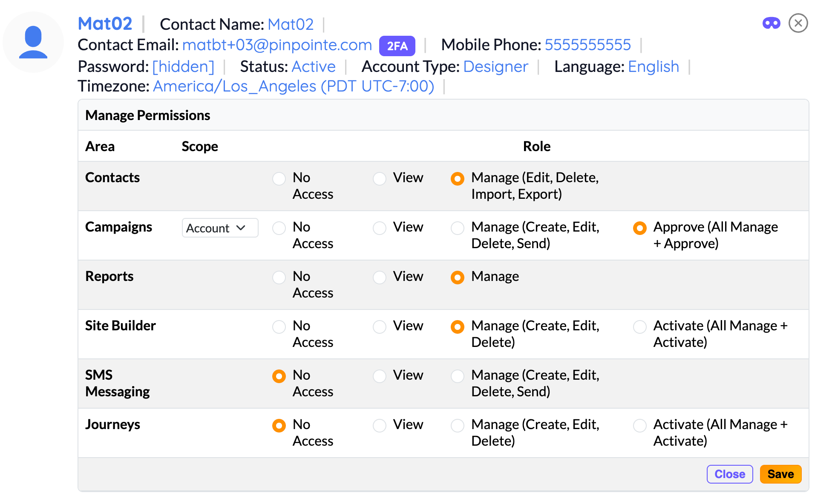Select View role for Campaigns
Viewport: 835px width, 504px height.
coord(380,228)
